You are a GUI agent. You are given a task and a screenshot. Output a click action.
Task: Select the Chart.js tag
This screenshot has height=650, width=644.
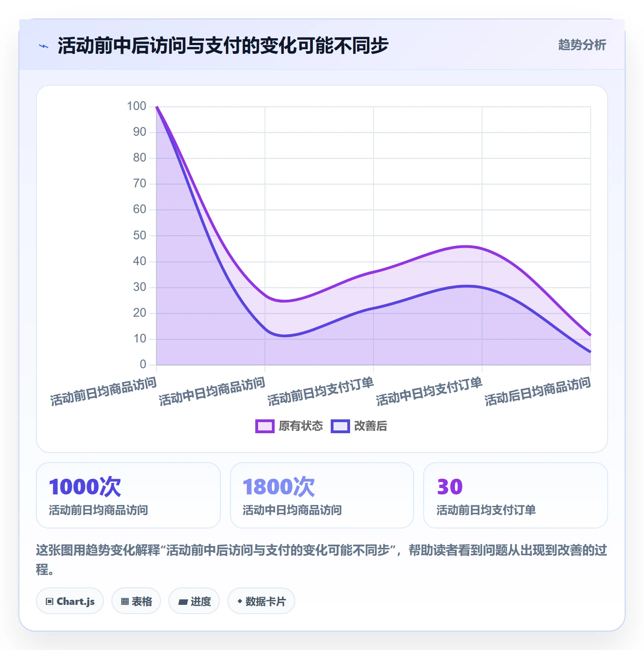pyautogui.click(x=70, y=601)
